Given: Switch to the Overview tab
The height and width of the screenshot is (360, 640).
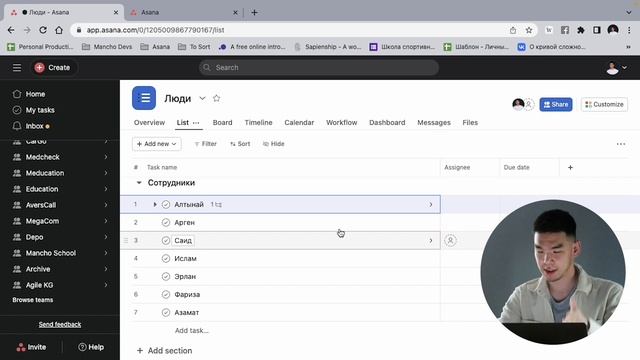Looking at the screenshot, I should click(x=149, y=122).
